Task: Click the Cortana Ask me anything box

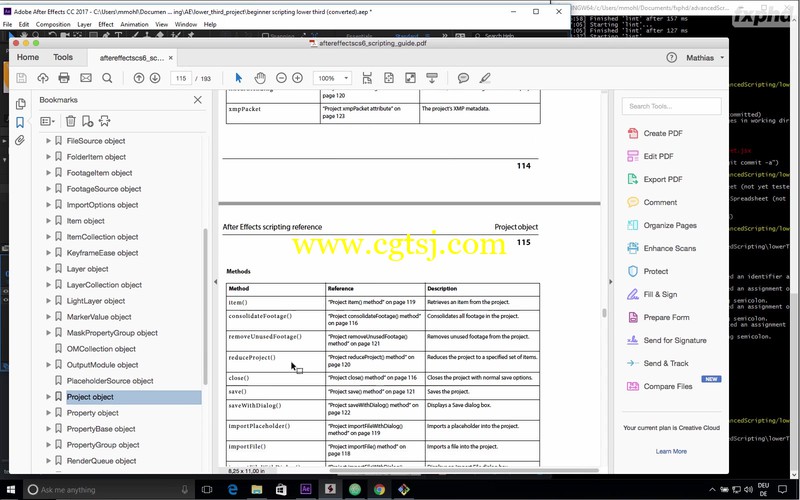Action: [x=109, y=490]
